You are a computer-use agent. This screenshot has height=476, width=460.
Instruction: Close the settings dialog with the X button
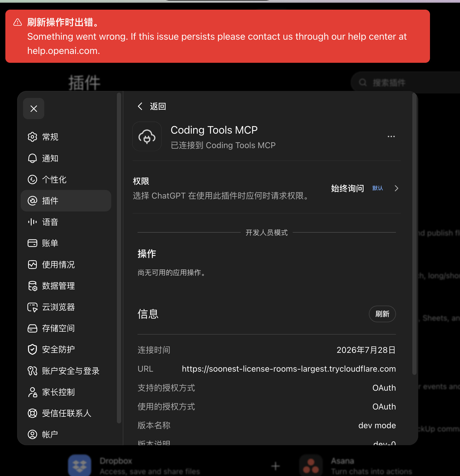[x=34, y=109]
